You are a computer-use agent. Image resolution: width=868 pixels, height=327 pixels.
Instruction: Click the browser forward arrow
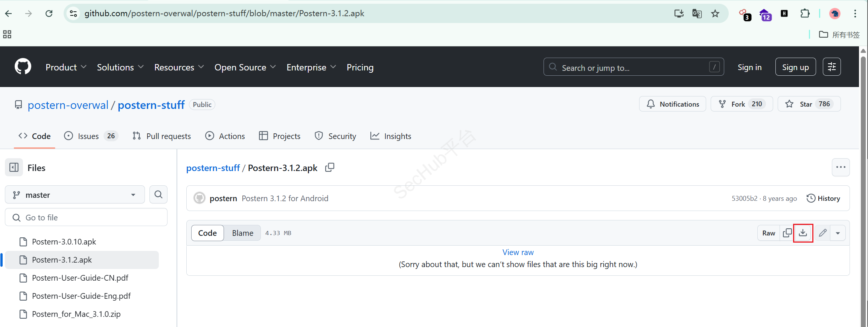click(29, 14)
